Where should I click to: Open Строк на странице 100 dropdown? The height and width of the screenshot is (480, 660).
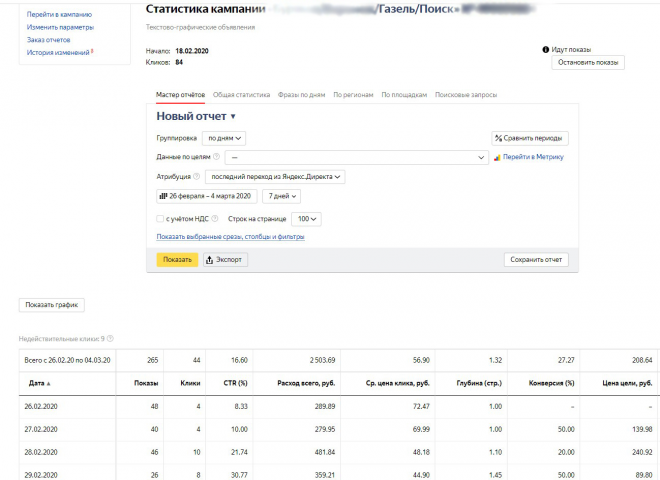click(306, 219)
